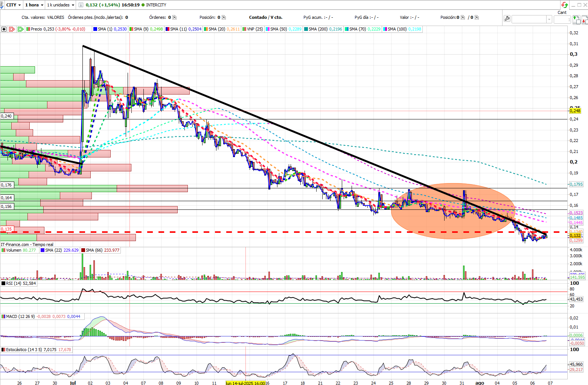Click the icon after right Posición:0
This screenshot has height=385, width=588.
point(463,17)
